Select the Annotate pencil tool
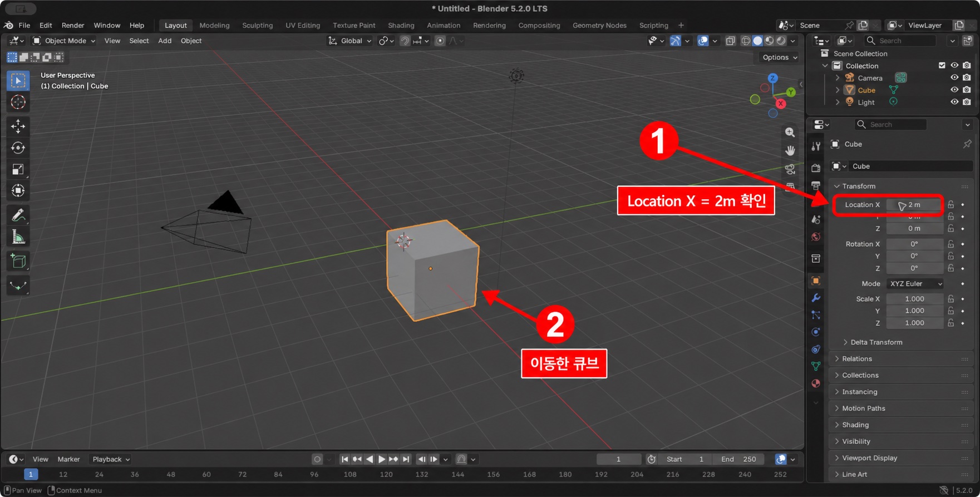The height and width of the screenshot is (497, 980). [18, 215]
